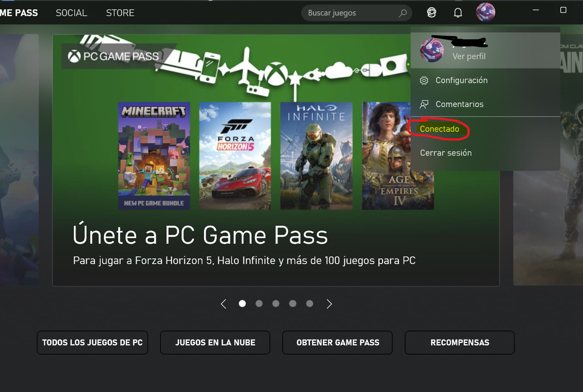Open the STORE tab
Screen dimensions: 583x392
120,13
